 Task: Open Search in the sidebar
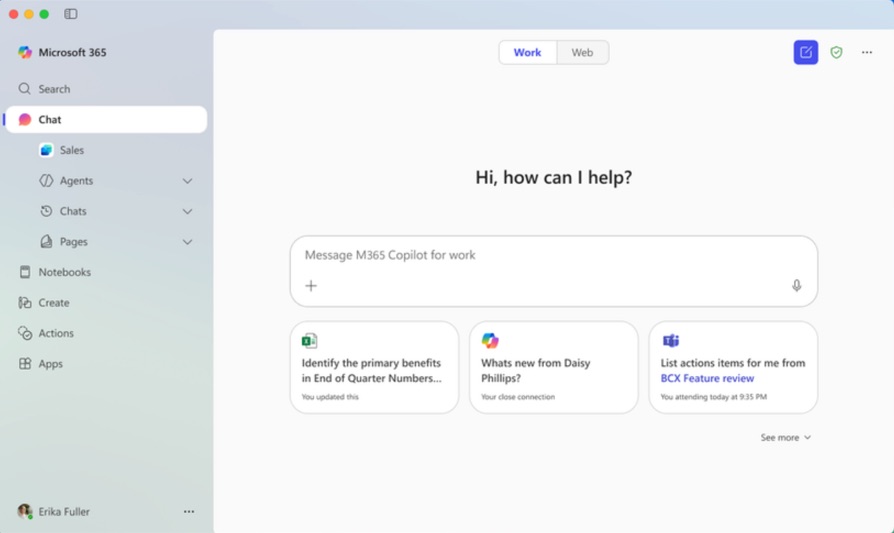tap(105, 89)
